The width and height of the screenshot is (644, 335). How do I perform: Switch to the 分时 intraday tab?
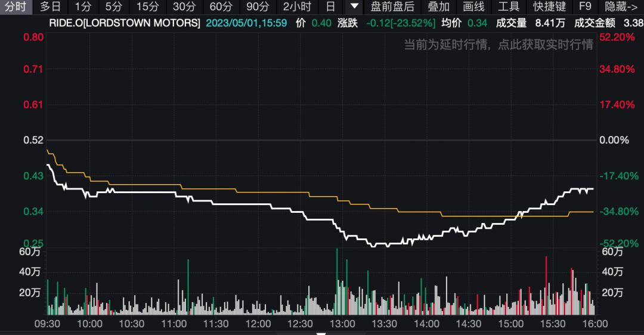(16, 7)
